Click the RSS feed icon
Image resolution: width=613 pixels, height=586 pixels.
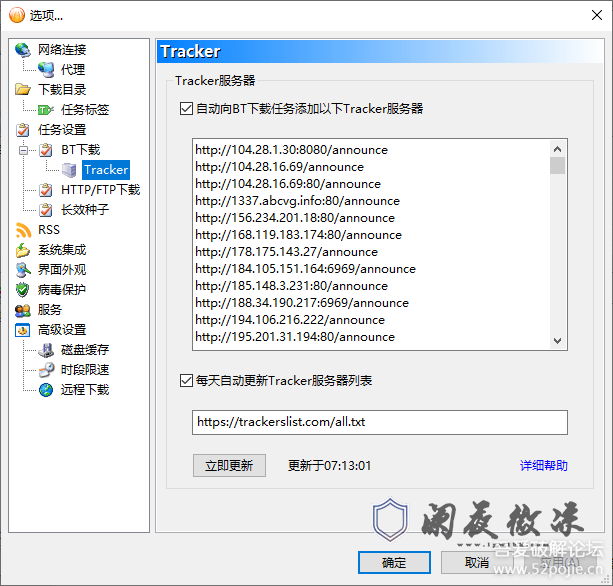coord(23,230)
